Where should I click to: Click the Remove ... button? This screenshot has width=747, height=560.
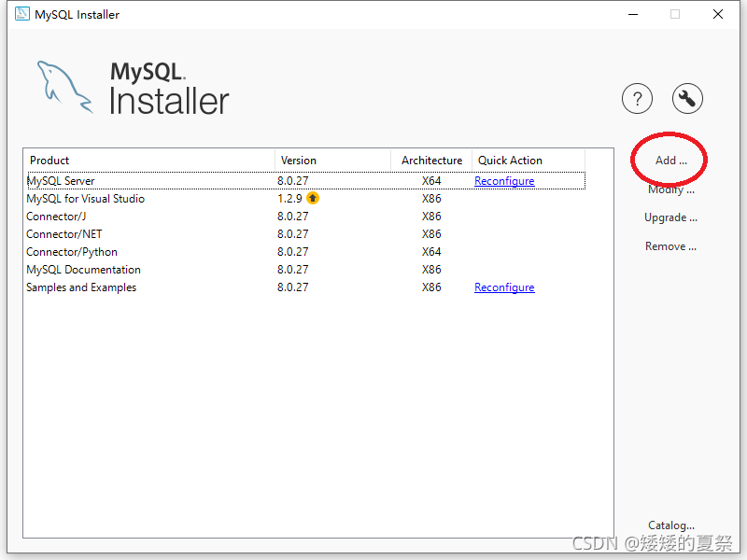(670, 246)
